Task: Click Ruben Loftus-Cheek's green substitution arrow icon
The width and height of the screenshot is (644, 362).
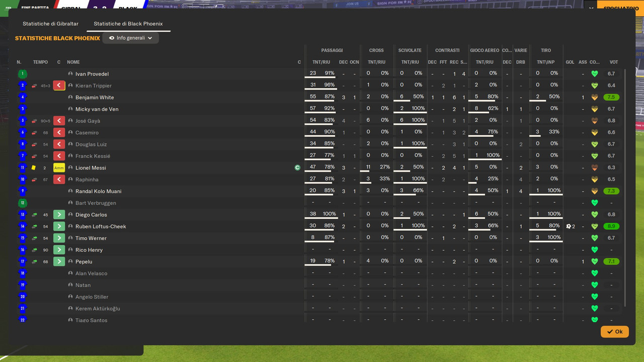Action: click(59, 226)
